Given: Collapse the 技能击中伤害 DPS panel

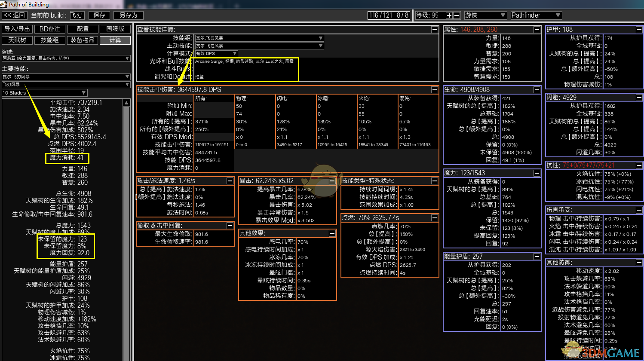Looking at the screenshot, I should click(435, 90).
